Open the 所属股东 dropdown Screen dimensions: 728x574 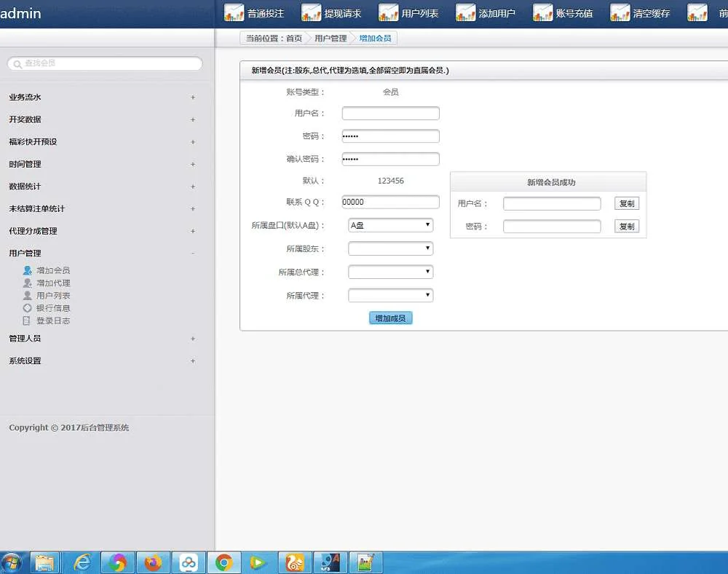point(390,248)
